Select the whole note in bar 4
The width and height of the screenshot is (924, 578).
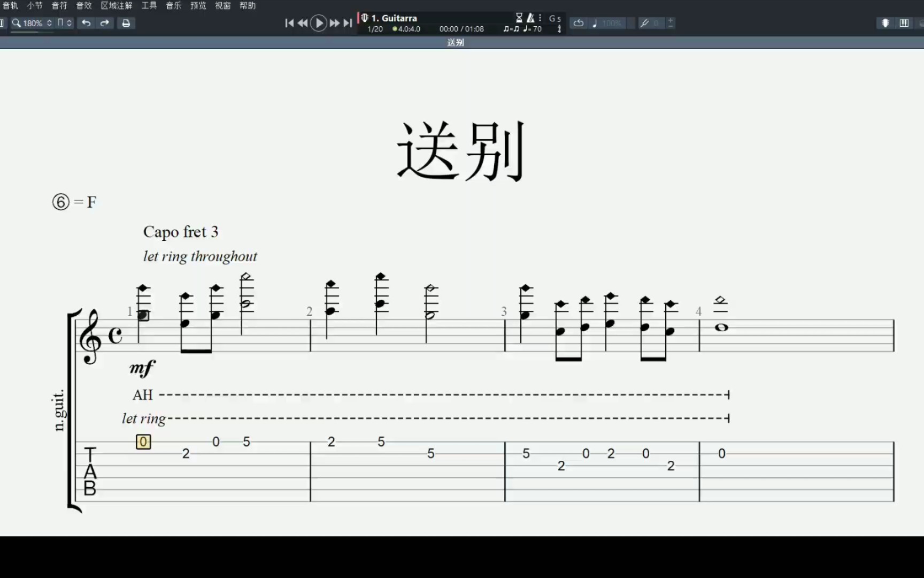pyautogui.click(x=721, y=328)
